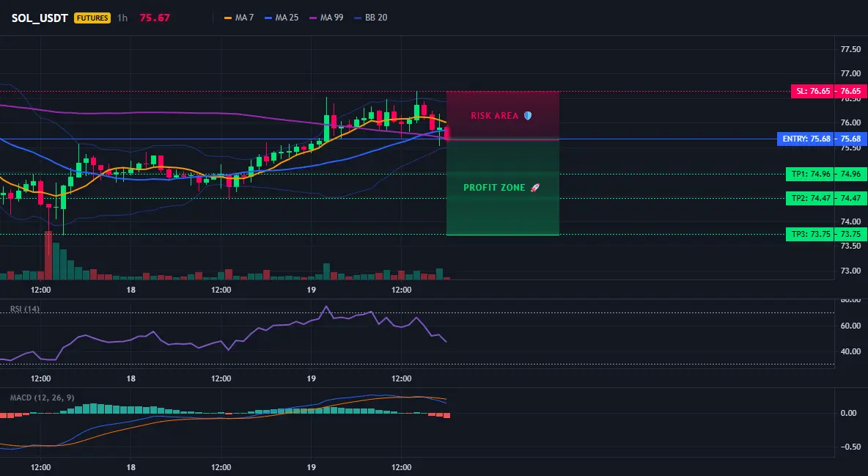Click the 0.00 MACD axis value
Image resolution: width=868 pixels, height=476 pixels.
pos(849,413)
